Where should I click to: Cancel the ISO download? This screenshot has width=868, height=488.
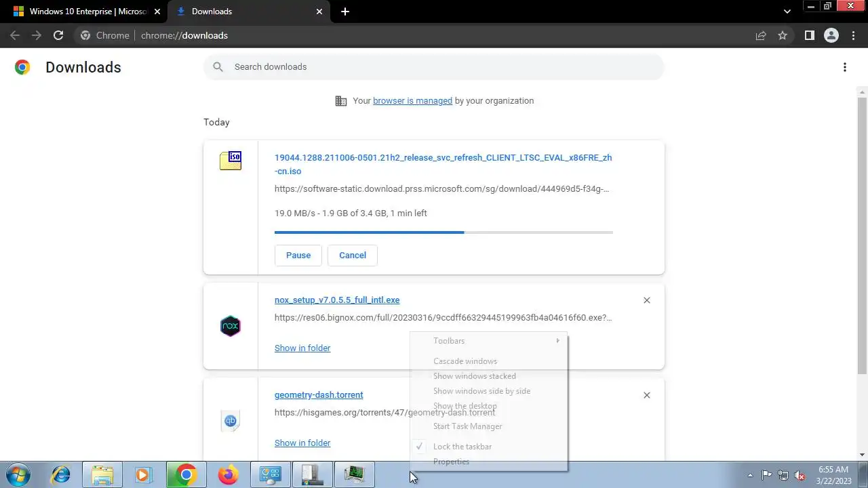pos(353,256)
